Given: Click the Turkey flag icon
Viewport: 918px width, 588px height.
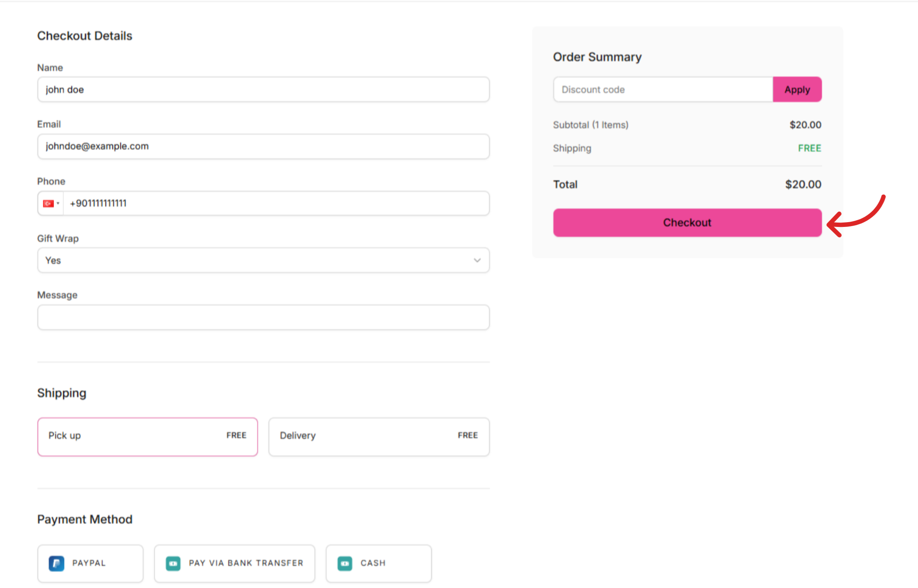Looking at the screenshot, I should 48,203.
